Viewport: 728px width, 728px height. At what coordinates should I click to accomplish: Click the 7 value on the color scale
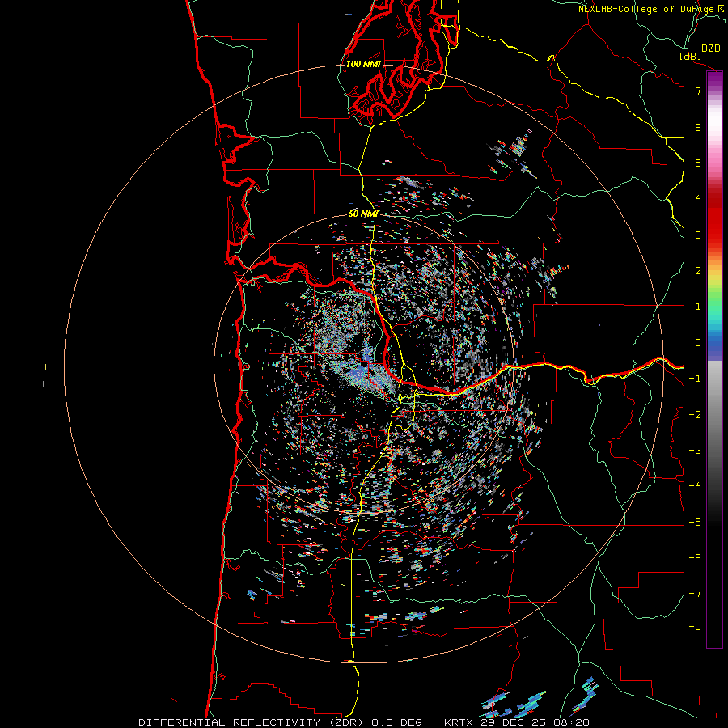(698, 91)
